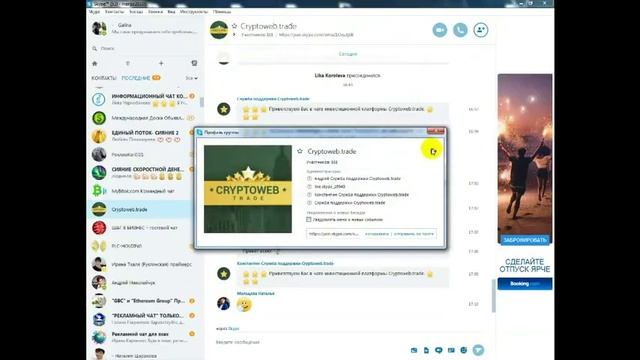Open the Help menu in the menu bar
The width and height of the screenshot is (640, 360).
[x=222, y=12]
